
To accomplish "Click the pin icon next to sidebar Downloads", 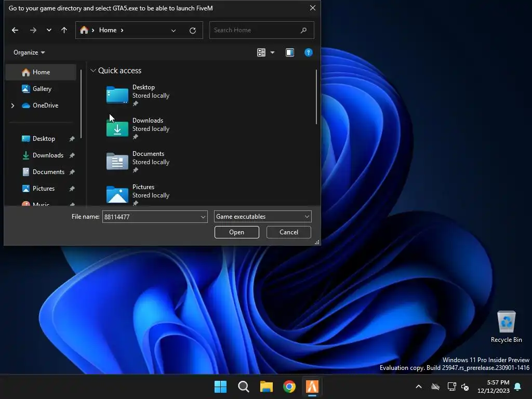I will [x=72, y=155].
